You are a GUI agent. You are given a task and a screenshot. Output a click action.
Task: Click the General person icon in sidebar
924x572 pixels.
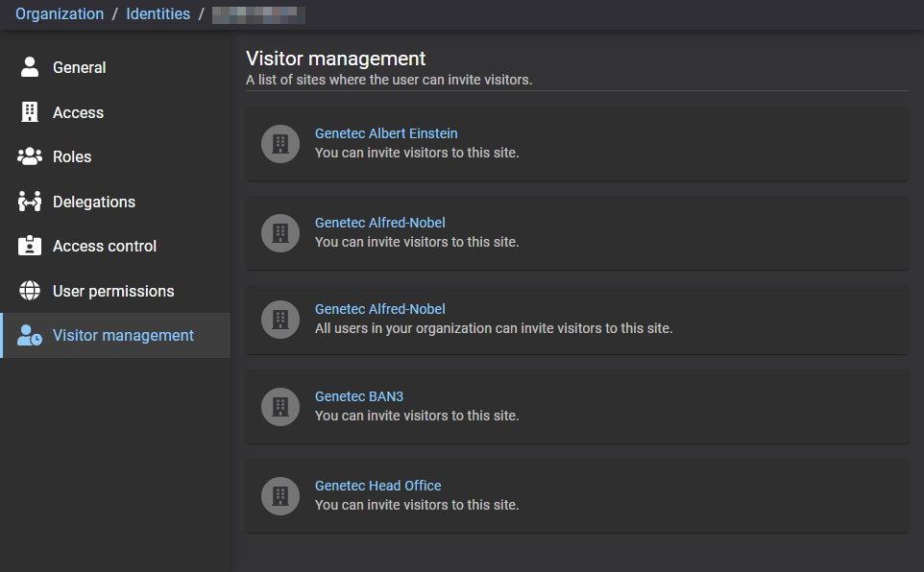click(30, 67)
